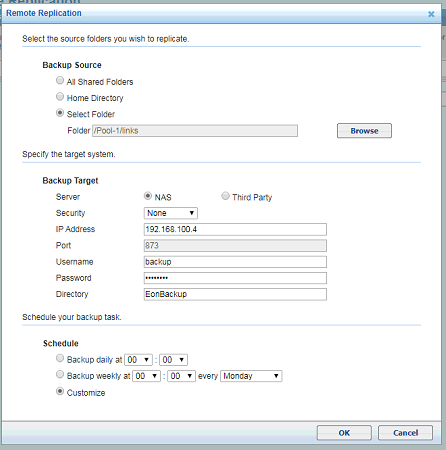Expand the weekly day dropdown showing Monday
Viewport: 446px width, 450px height.
pyautogui.click(x=251, y=376)
